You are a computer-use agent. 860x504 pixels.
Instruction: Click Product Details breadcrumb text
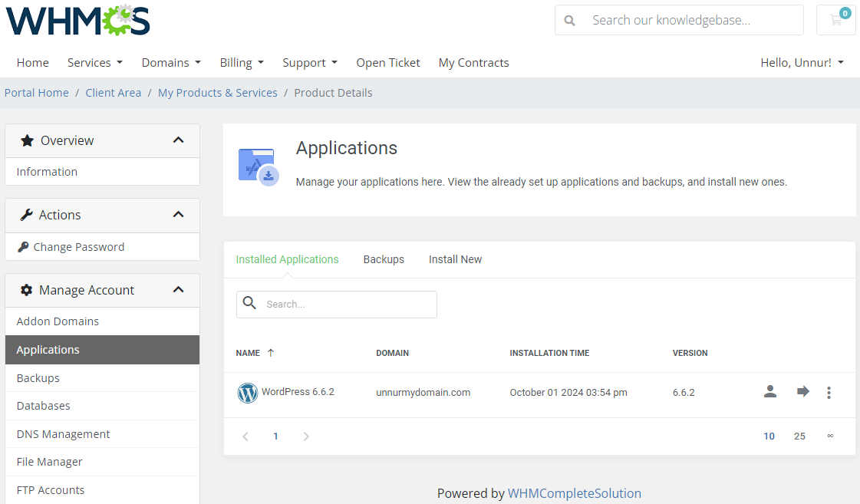point(333,94)
